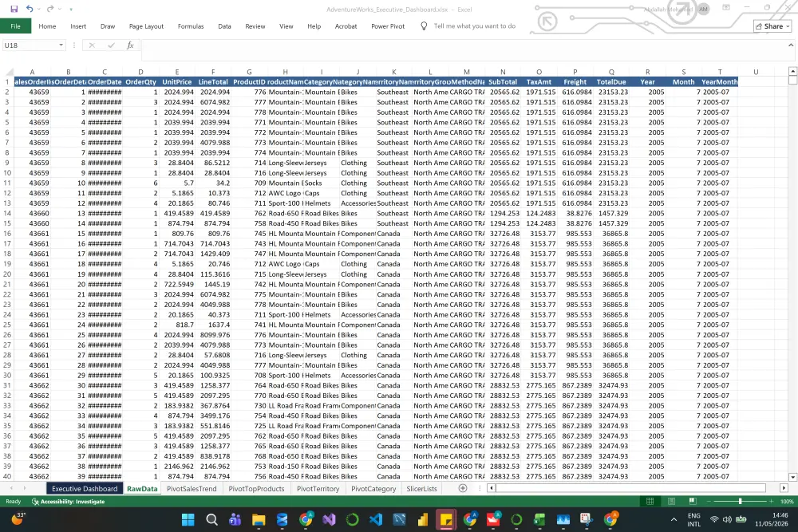Switch to the Insert ribbon tab
798x532 pixels.
pyautogui.click(x=78, y=26)
